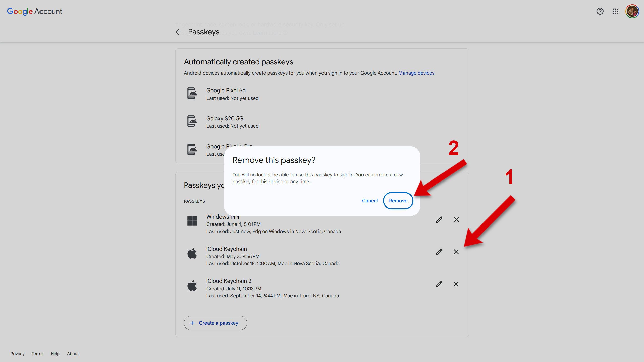Click the Galaxy S20 5G entry
Image resolution: width=644 pixels, height=362 pixels.
225,118
